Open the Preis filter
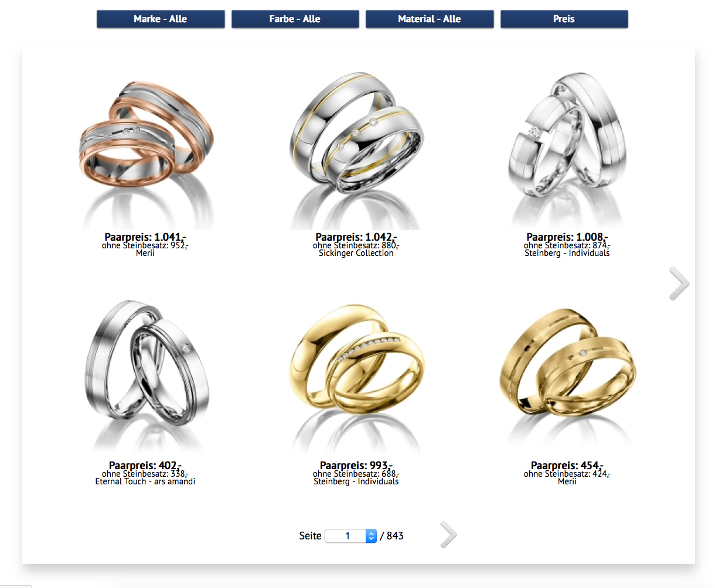The width and height of the screenshot is (715, 588). (564, 19)
